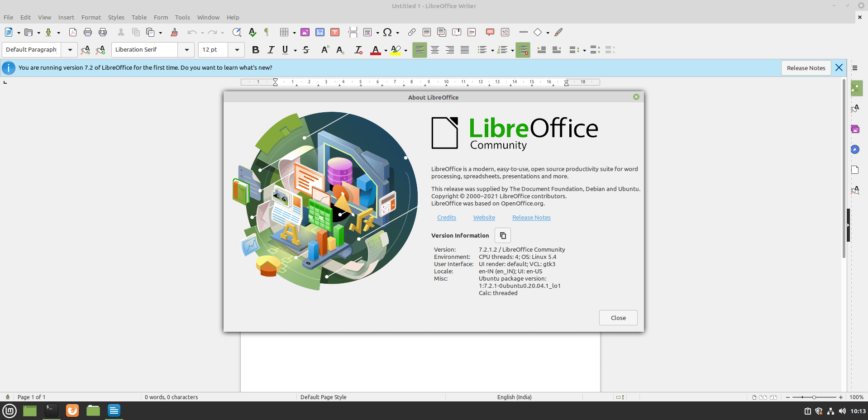This screenshot has width=868, height=420.
Task: Open Find and Replace
Action: point(237,32)
